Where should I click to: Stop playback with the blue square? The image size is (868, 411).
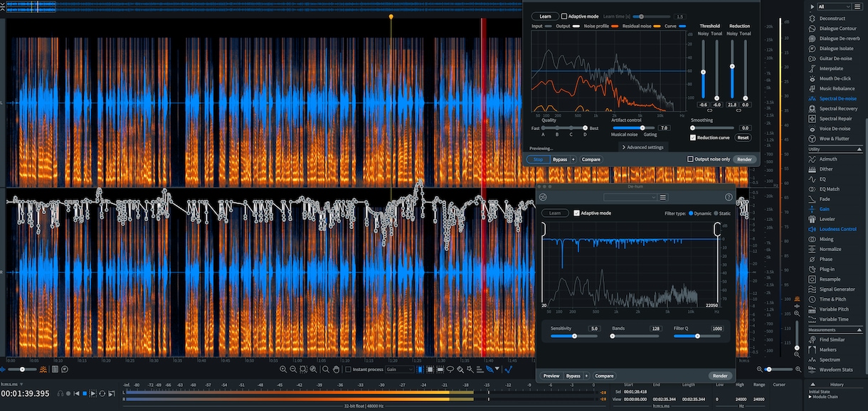[85, 393]
